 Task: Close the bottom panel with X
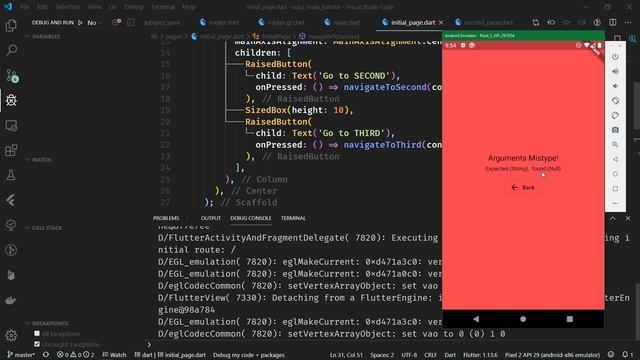pyautogui.click(x=628, y=218)
